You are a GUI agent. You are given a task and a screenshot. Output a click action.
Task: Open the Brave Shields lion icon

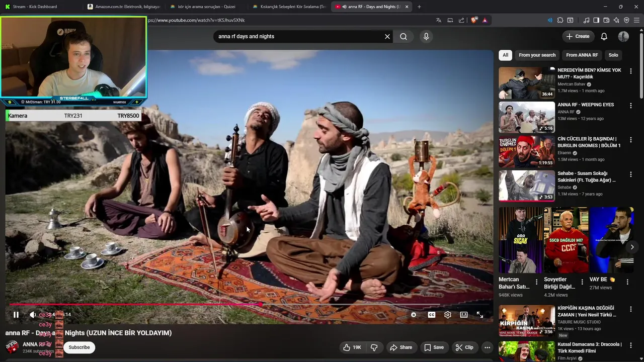[473, 20]
